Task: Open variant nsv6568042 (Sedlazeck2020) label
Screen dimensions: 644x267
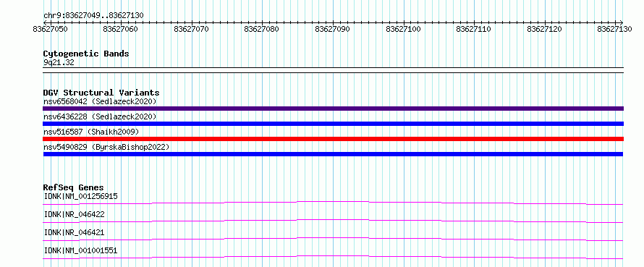Action: click(x=100, y=101)
